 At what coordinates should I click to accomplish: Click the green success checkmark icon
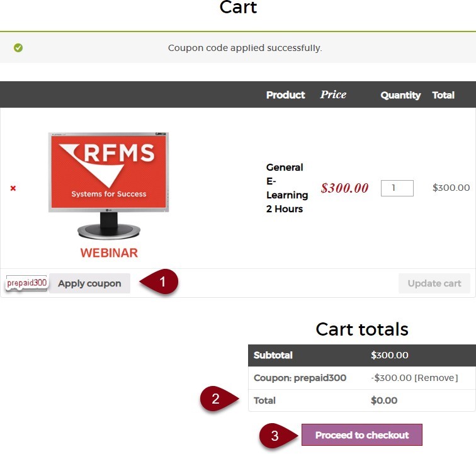(18, 48)
